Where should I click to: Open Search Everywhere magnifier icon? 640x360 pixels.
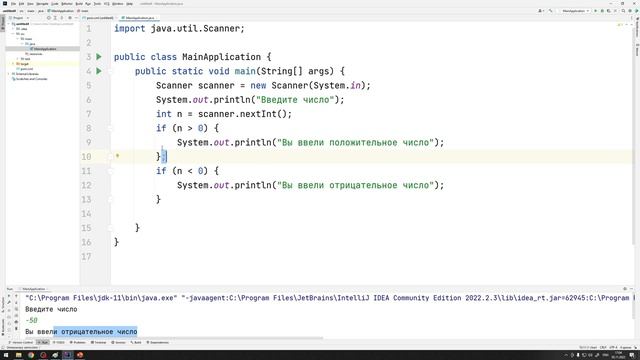tap(623, 11)
